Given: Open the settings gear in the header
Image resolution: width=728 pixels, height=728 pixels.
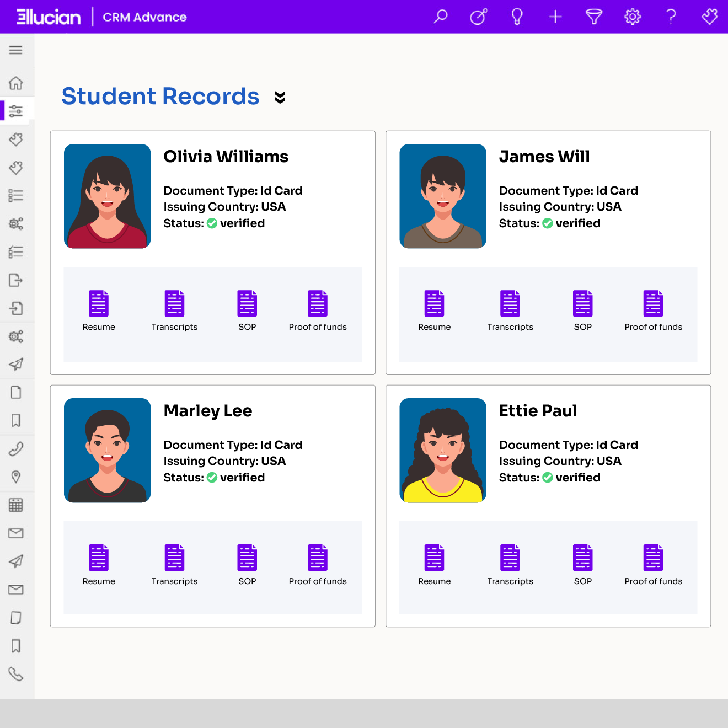Looking at the screenshot, I should click(633, 17).
